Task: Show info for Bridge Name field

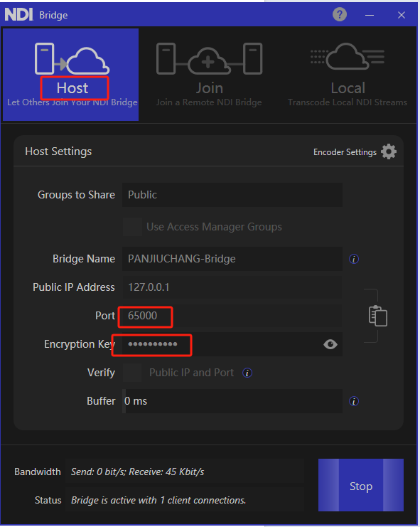Action: [x=354, y=259]
